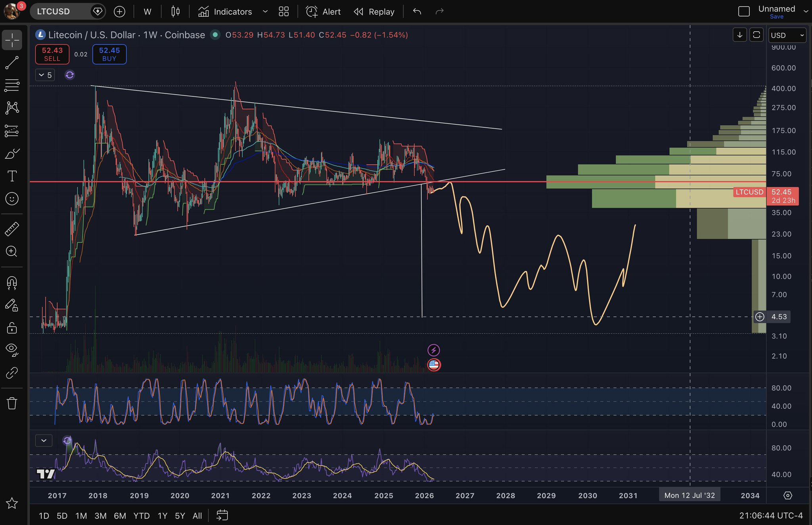Open the emoji icons tool
The height and width of the screenshot is (525, 812).
tap(12, 198)
